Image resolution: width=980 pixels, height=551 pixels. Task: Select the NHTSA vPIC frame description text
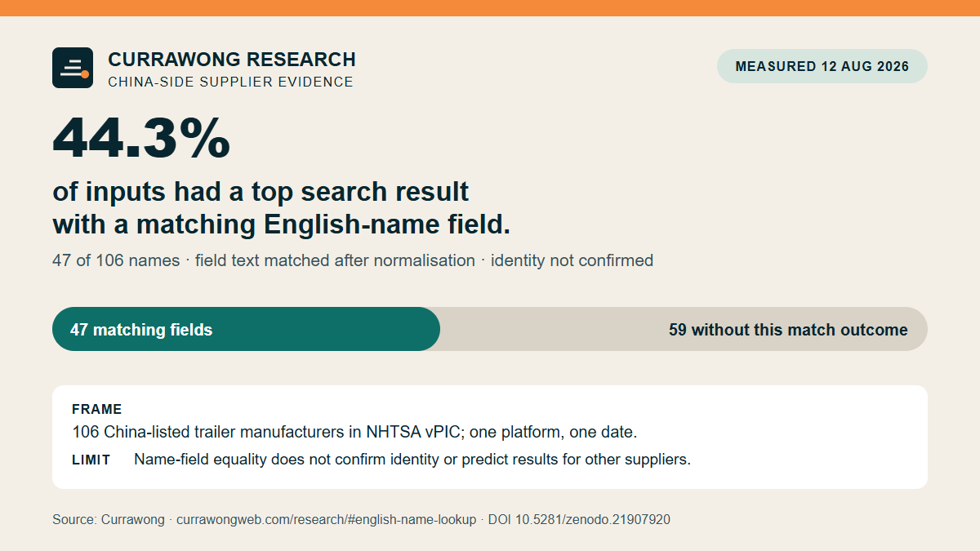(x=354, y=432)
